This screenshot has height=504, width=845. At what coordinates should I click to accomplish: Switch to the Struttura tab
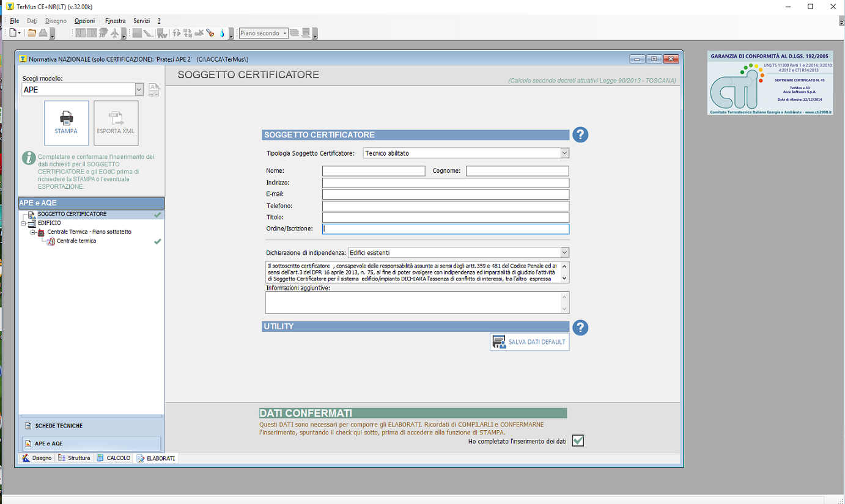point(74,458)
